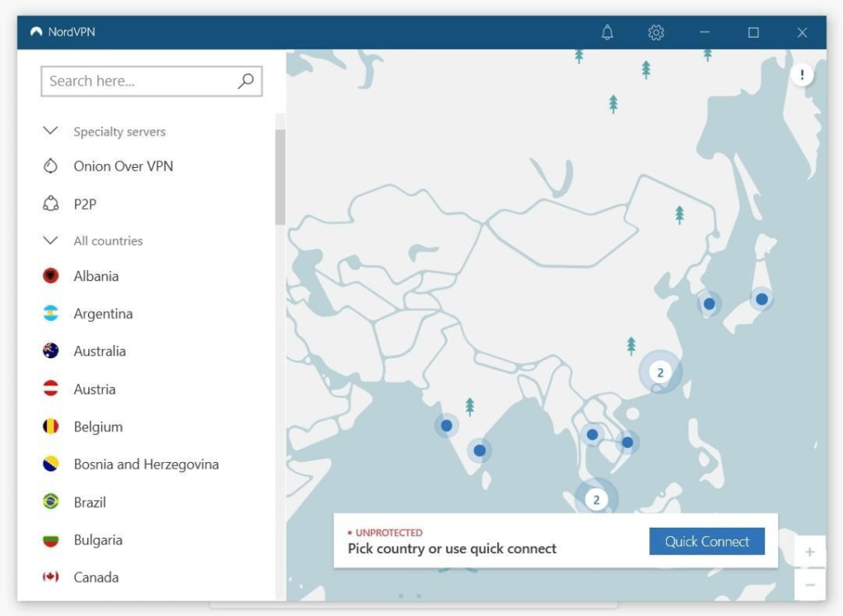The height and width of the screenshot is (616, 843).
Task: Open the settings gear
Action: click(x=655, y=33)
